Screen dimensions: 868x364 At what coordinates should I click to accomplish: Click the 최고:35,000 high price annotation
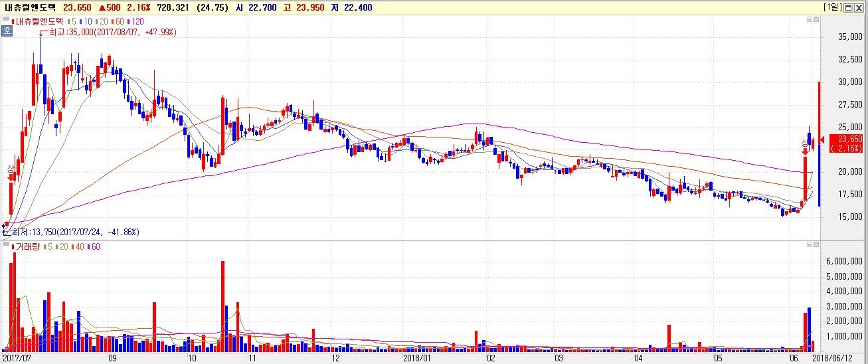(x=113, y=32)
